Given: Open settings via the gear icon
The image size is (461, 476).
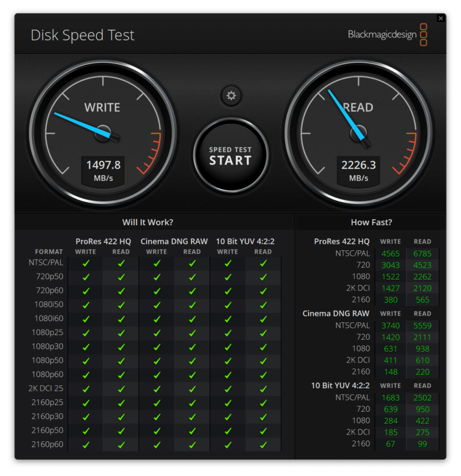Looking at the screenshot, I should tap(231, 95).
